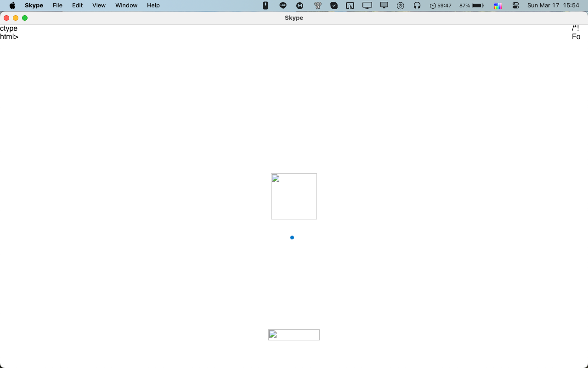Click the blue loading dot
The height and width of the screenshot is (368, 588).
pyautogui.click(x=292, y=237)
